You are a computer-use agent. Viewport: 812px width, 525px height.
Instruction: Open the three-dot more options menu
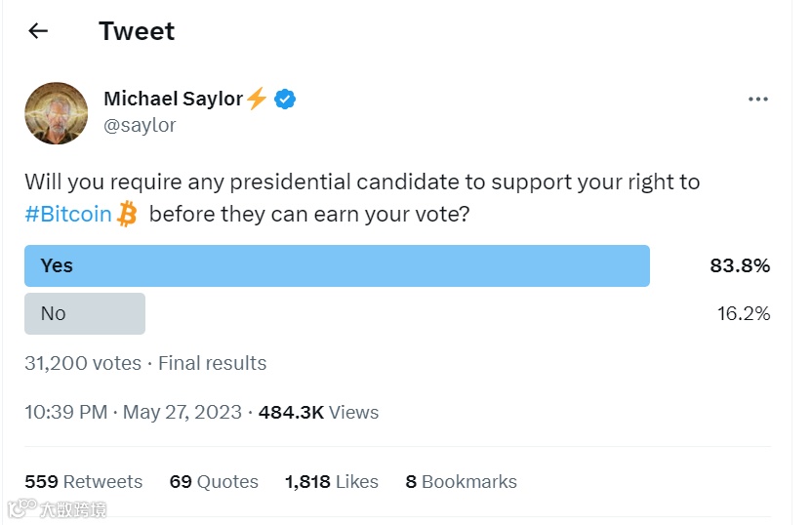tap(758, 100)
